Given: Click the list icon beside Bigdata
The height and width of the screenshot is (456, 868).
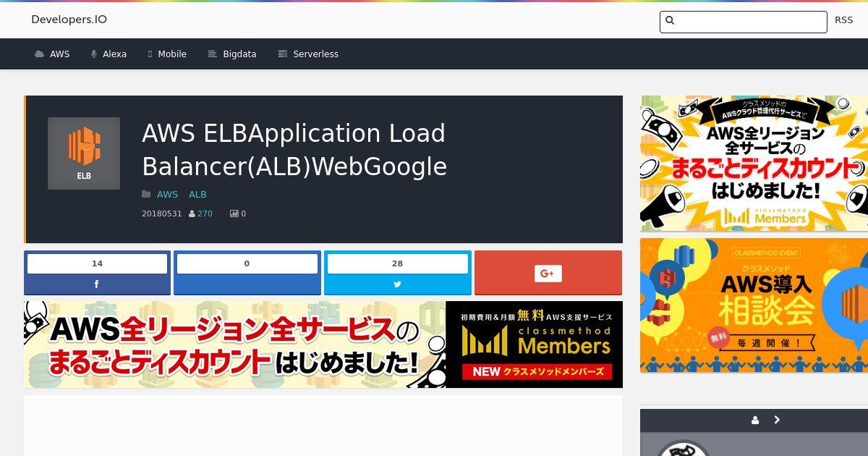Looking at the screenshot, I should [213, 54].
